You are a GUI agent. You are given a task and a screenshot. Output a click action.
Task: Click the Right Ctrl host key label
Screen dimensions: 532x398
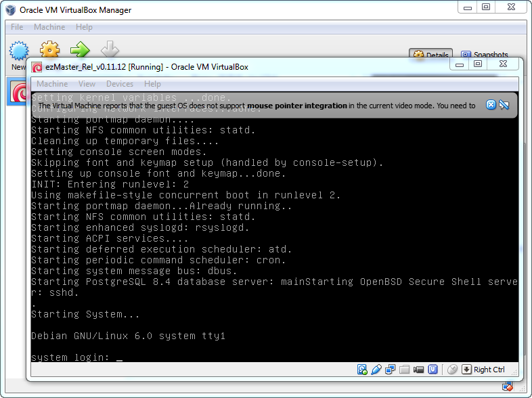(x=489, y=370)
